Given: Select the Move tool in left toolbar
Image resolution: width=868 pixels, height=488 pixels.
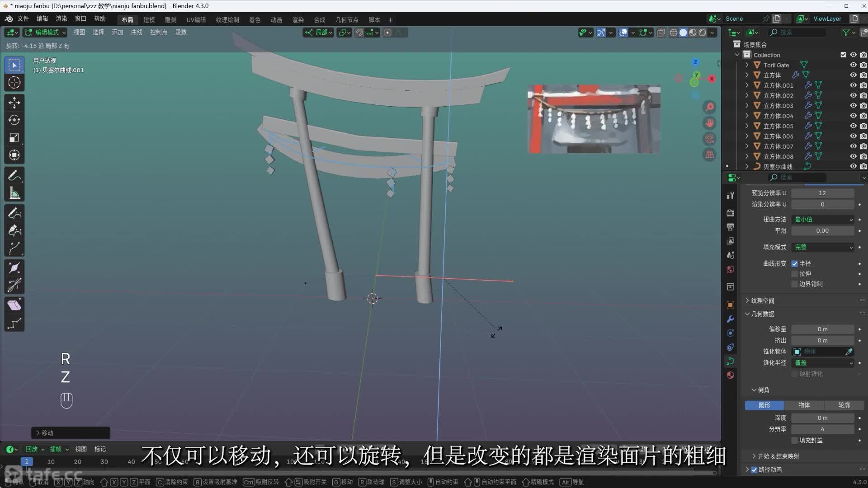Looking at the screenshot, I should 14,103.
